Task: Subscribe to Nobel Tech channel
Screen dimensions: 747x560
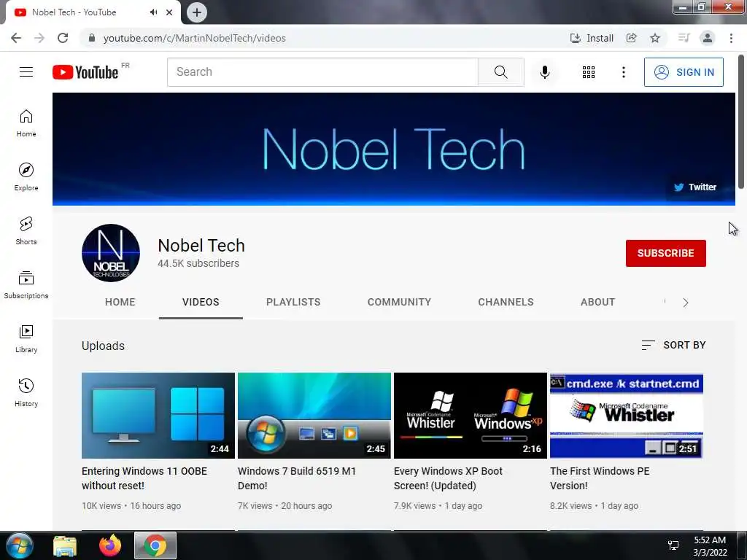Action: pyautogui.click(x=665, y=253)
